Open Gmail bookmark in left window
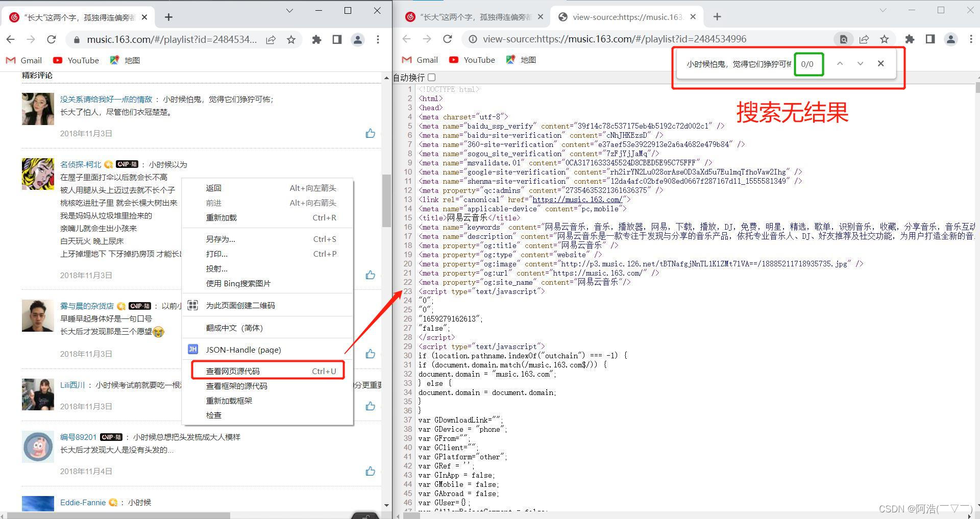Image resolution: width=980 pixels, height=519 pixels. [x=24, y=60]
